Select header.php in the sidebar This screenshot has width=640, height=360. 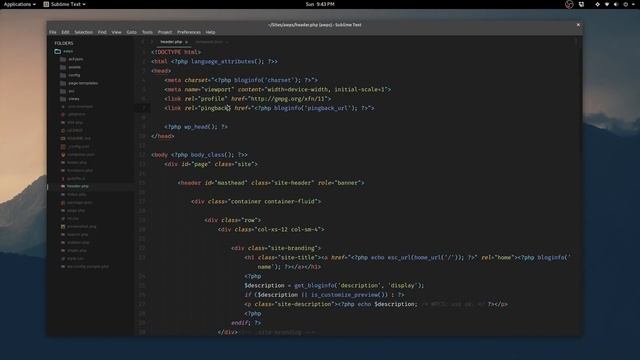(78, 186)
